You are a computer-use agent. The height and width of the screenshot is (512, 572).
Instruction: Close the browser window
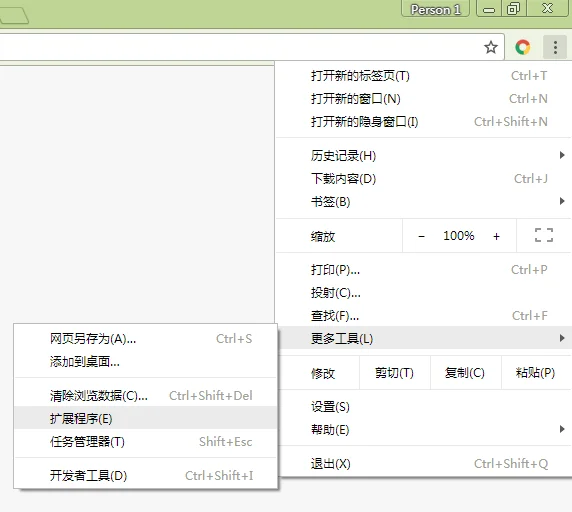pyautogui.click(x=548, y=9)
